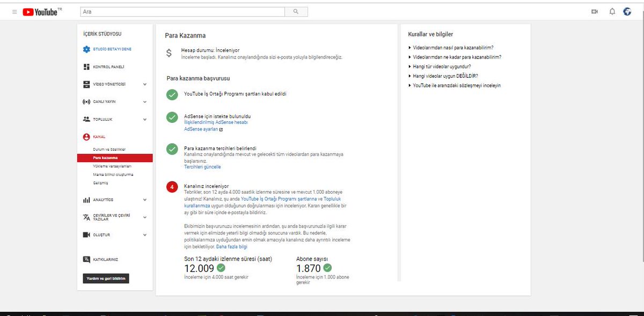This screenshot has width=644, height=316.
Task: Click the green check beside Para kazanma tercihleri
Action: point(172,149)
